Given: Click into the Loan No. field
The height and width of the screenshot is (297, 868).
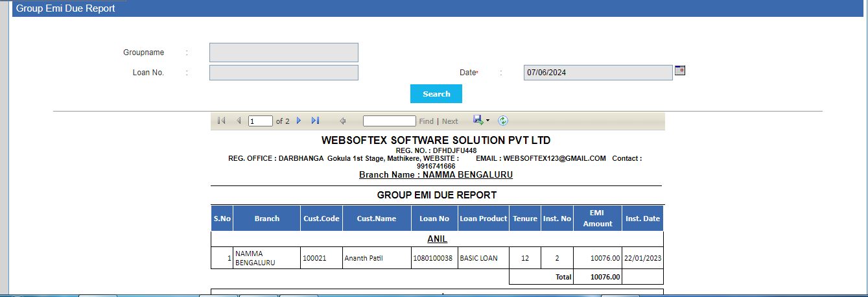Looking at the screenshot, I should (283, 73).
